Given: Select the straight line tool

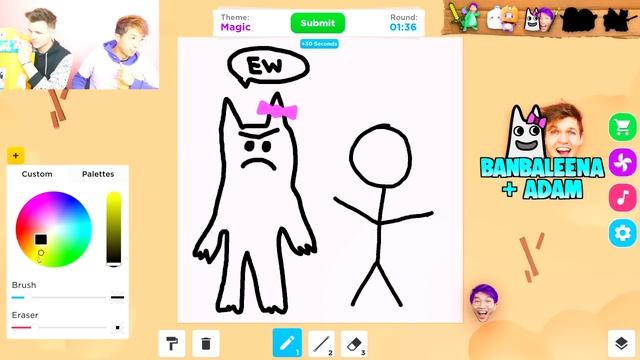Looking at the screenshot, I should click(321, 344).
